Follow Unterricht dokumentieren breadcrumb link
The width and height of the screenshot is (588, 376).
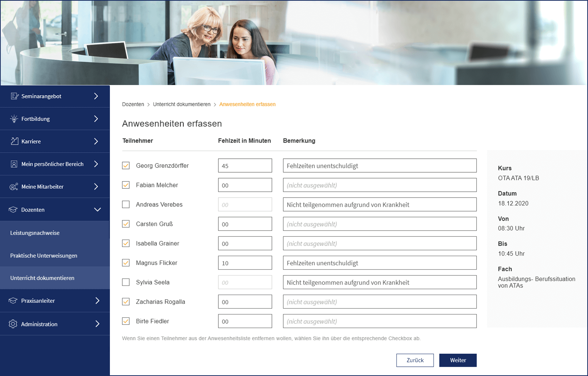pyautogui.click(x=182, y=104)
